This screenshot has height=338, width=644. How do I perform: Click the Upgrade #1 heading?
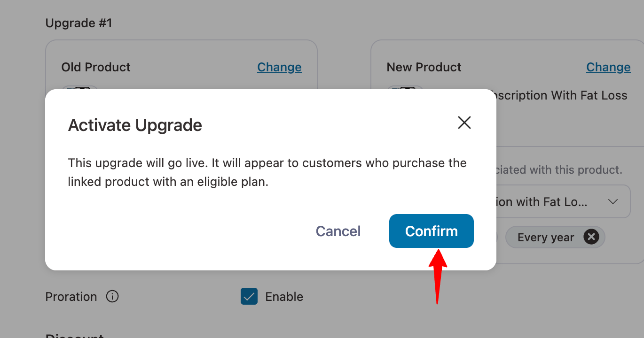point(79,23)
